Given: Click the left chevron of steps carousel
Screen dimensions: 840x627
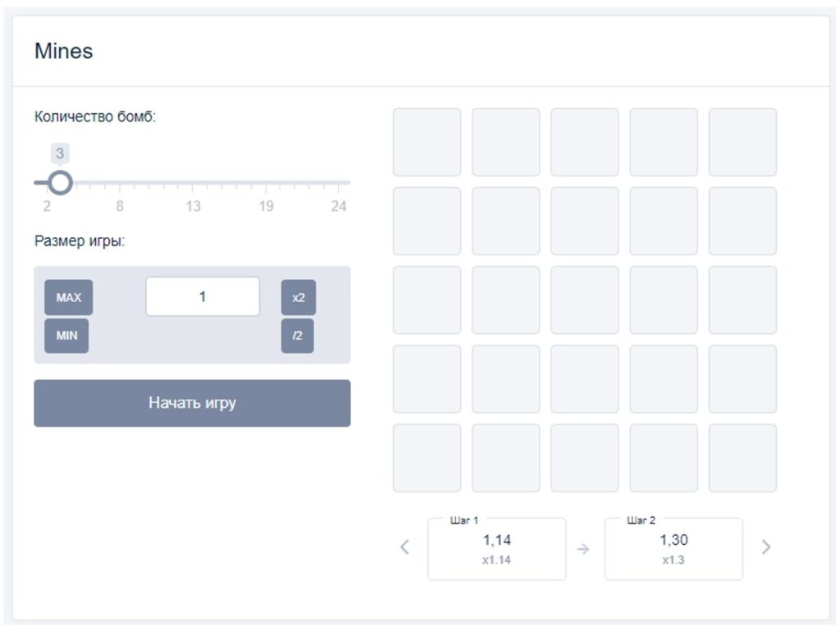Looking at the screenshot, I should (x=404, y=547).
